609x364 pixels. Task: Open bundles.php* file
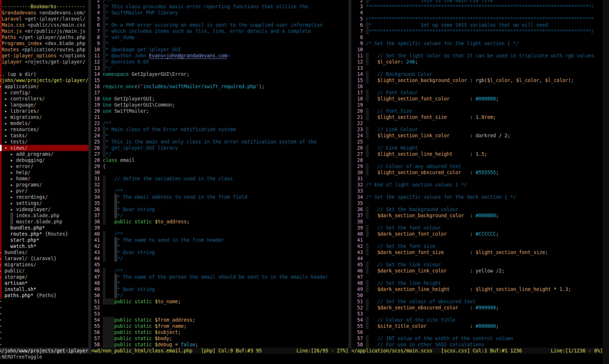[x=28, y=228]
